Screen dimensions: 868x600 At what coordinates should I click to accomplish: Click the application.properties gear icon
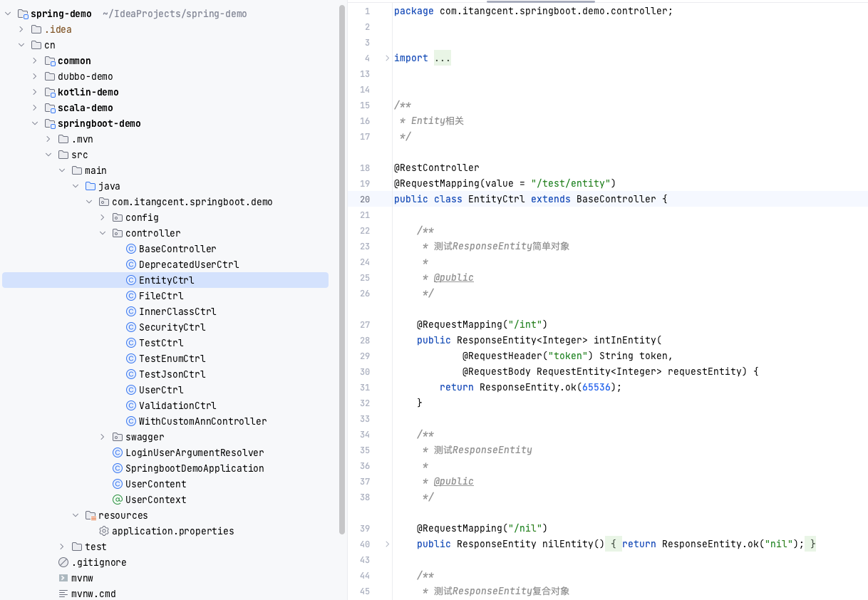pos(104,531)
